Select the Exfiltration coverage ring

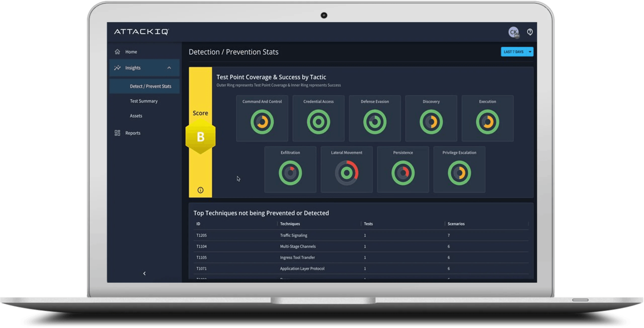[290, 173]
